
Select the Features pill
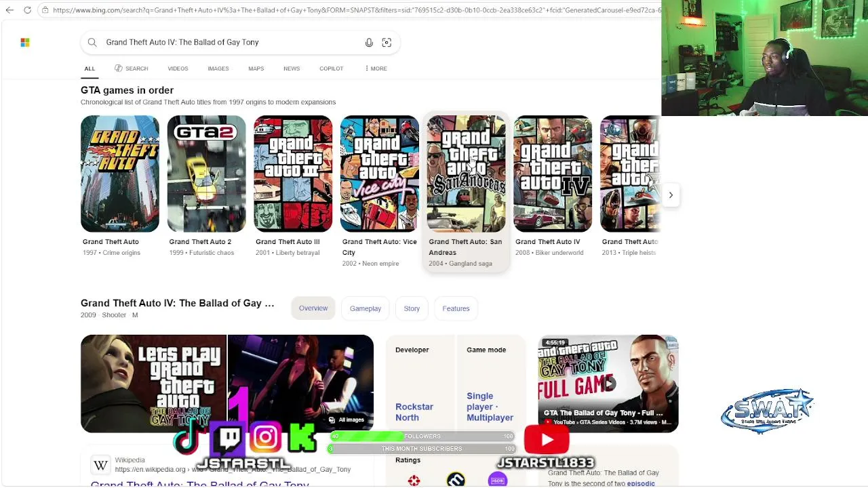point(456,308)
